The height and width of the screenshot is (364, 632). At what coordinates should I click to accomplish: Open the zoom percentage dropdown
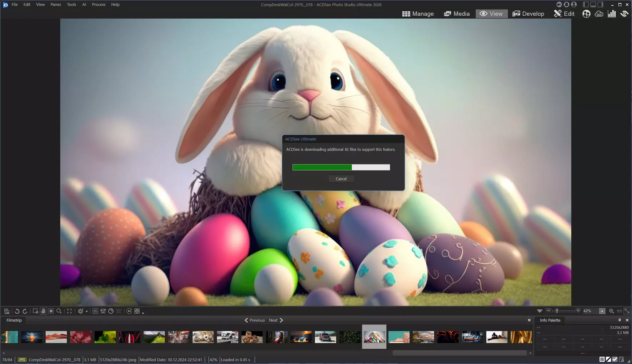click(602, 311)
